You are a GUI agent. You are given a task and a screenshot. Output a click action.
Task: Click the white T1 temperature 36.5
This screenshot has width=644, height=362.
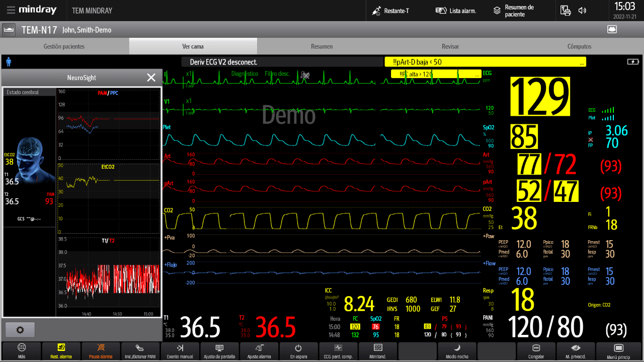pyautogui.click(x=200, y=328)
